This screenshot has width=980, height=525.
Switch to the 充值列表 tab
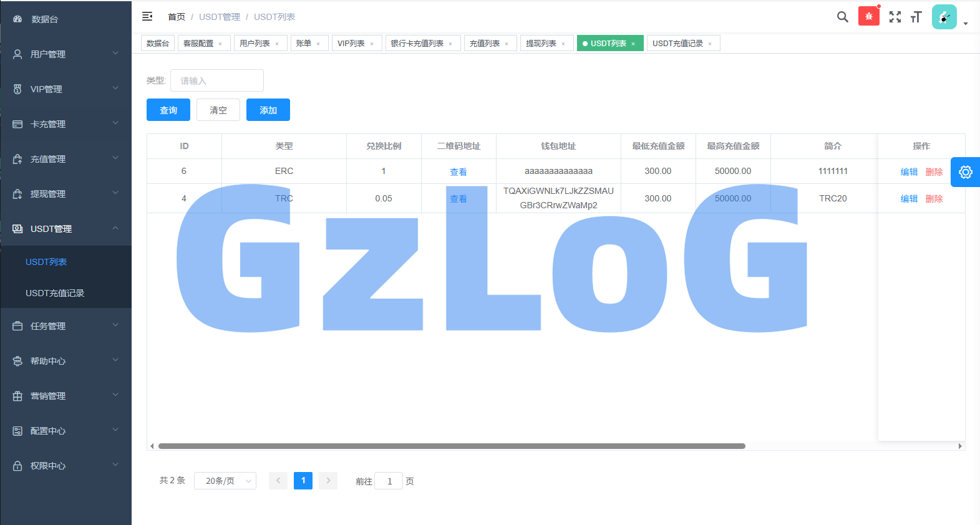(485, 44)
